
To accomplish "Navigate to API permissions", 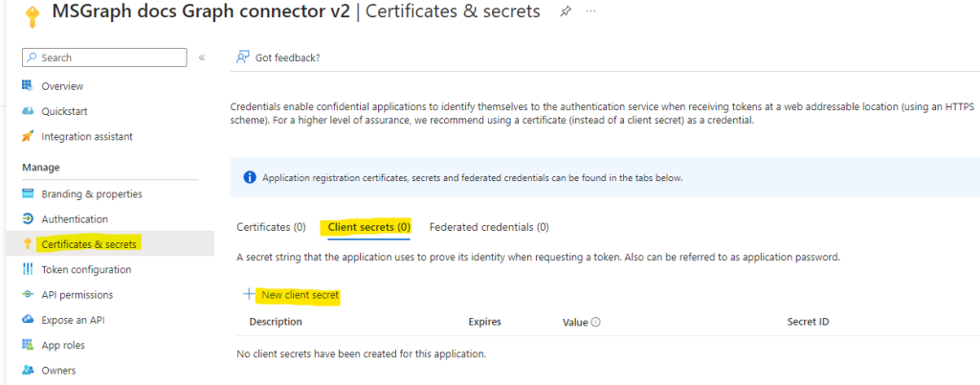I will coord(77,294).
